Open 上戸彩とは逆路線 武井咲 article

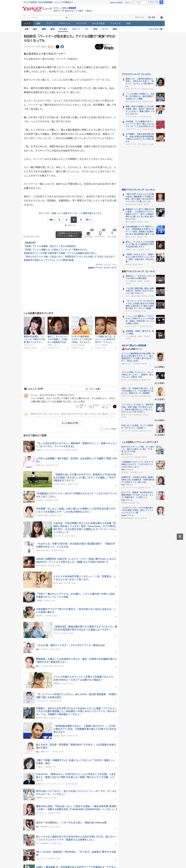[x=76, y=460]
